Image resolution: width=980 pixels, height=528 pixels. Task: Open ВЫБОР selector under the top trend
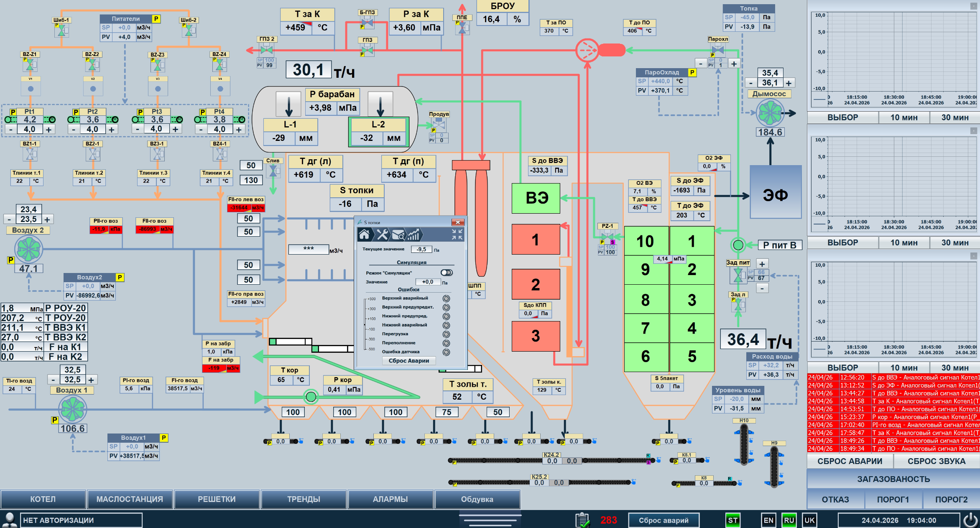(842, 117)
